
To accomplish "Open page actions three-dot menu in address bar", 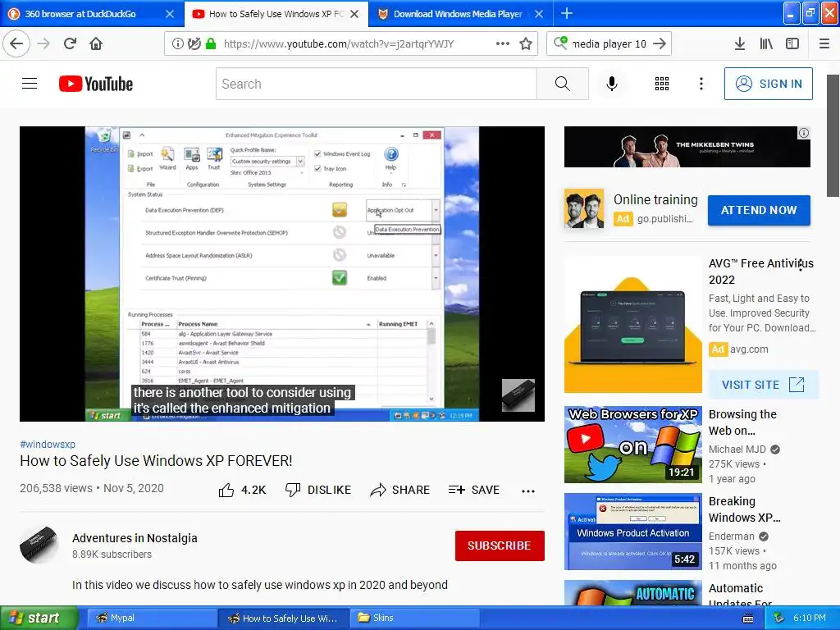I will [x=503, y=44].
